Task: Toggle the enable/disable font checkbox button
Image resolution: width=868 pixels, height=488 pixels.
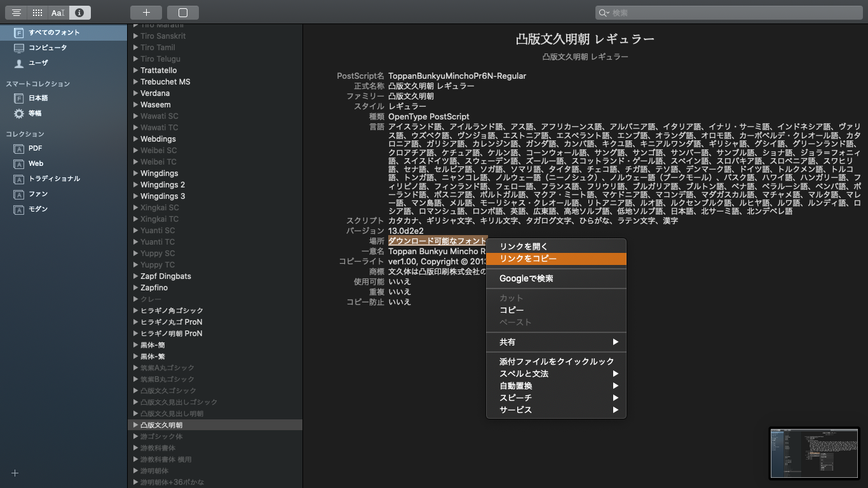Action: (x=183, y=13)
